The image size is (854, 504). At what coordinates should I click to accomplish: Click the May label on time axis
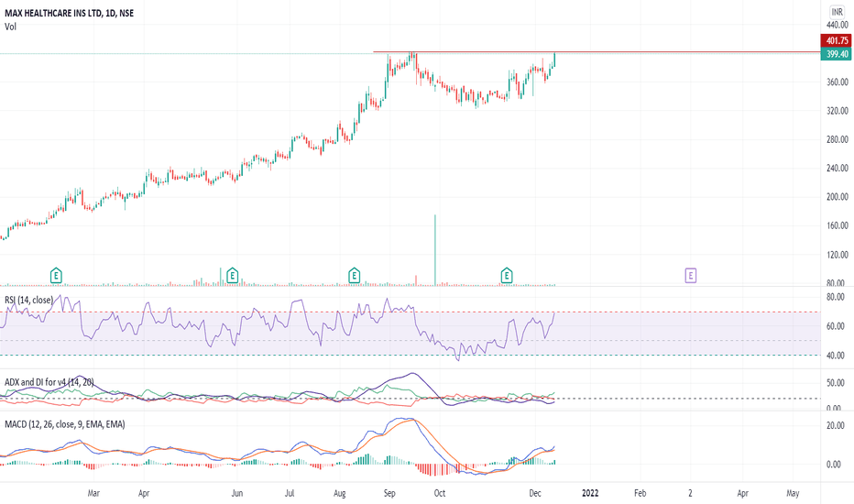[x=793, y=493]
